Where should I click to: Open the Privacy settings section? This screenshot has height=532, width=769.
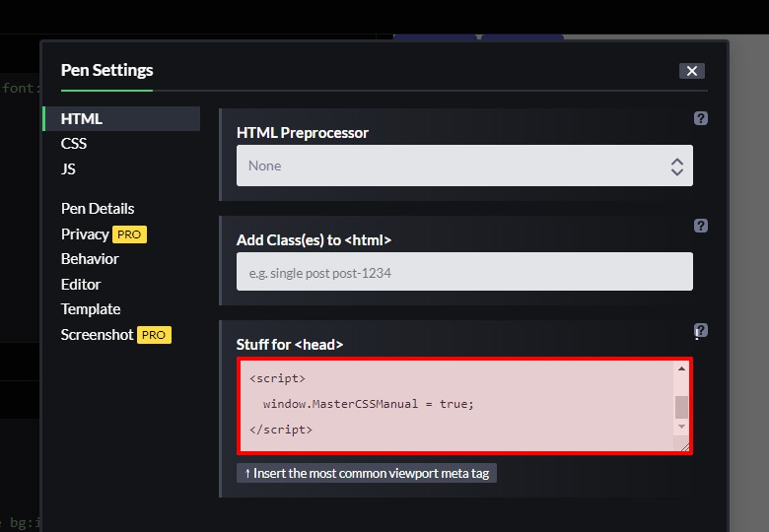[x=85, y=234]
